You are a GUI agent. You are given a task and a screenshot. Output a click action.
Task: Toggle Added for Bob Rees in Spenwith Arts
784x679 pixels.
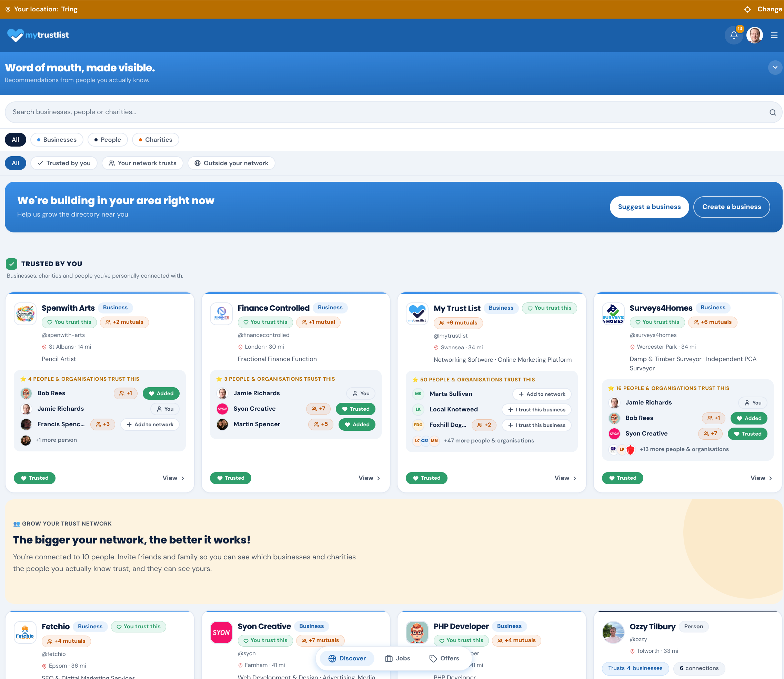click(x=161, y=394)
